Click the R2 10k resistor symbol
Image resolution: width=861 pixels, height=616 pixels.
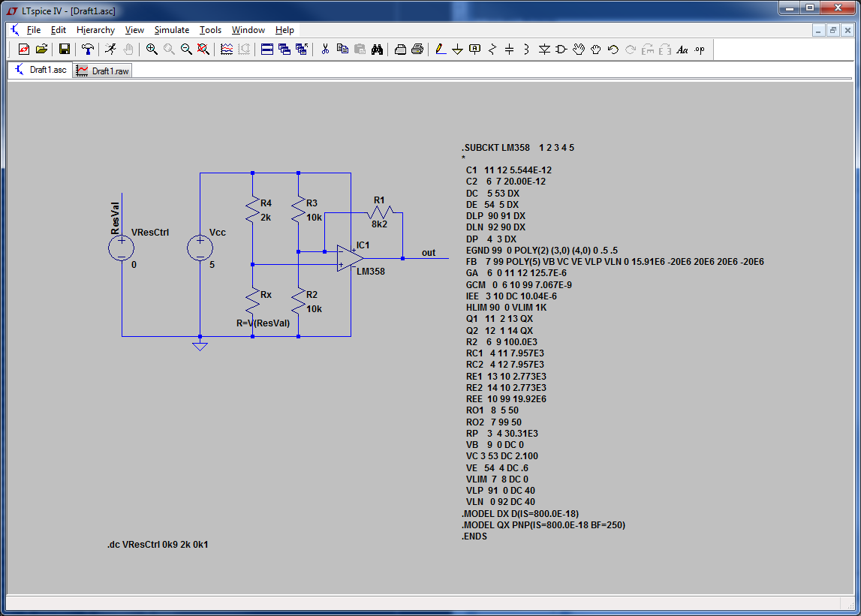pos(298,302)
